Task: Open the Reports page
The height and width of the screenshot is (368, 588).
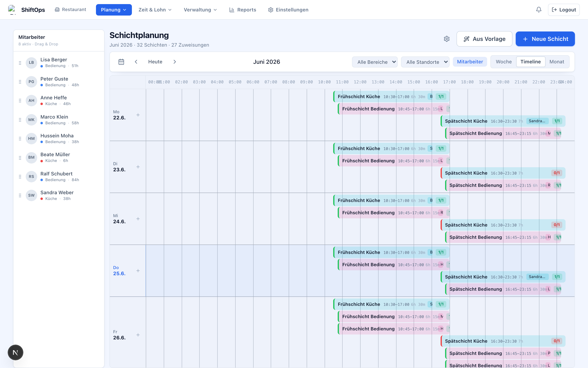Action: [243, 10]
